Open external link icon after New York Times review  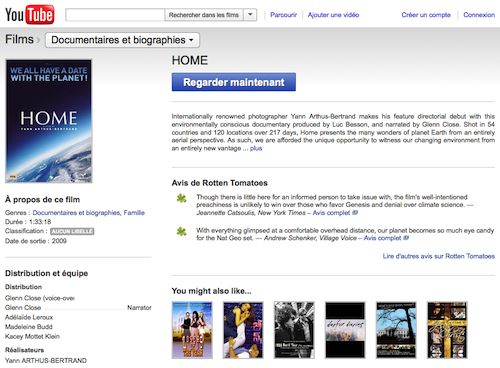point(355,213)
